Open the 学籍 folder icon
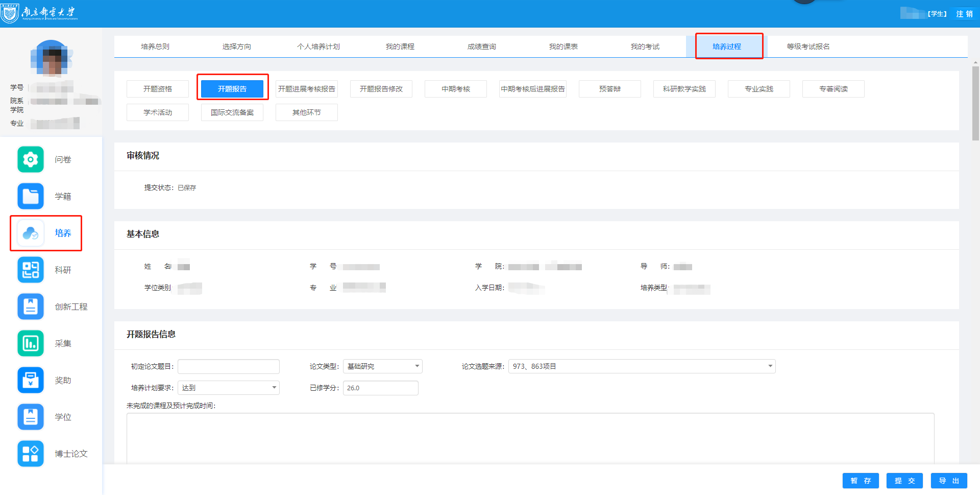 pyautogui.click(x=31, y=196)
